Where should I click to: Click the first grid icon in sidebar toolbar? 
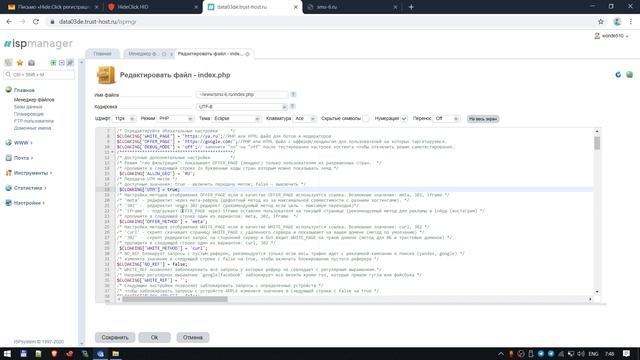[8, 62]
